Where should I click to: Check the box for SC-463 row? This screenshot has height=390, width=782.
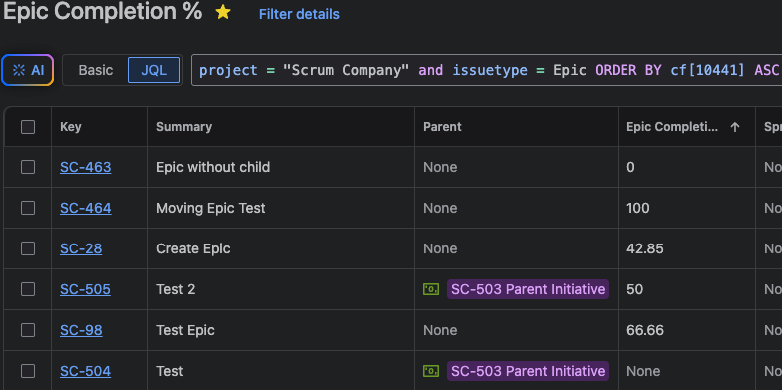coord(28,167)
